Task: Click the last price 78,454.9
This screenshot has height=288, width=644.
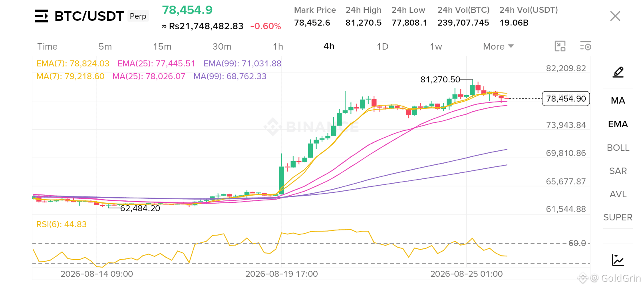Action: (x=187, y=10)
